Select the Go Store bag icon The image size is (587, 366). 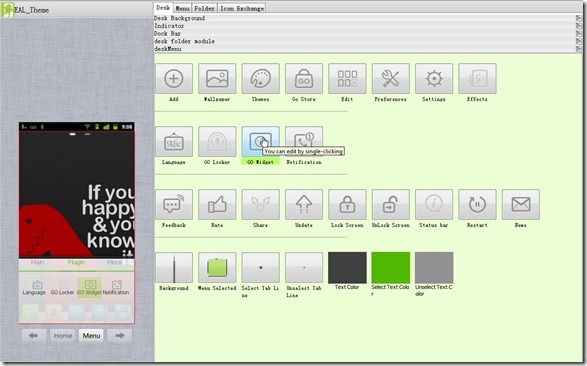coord(304,79)
